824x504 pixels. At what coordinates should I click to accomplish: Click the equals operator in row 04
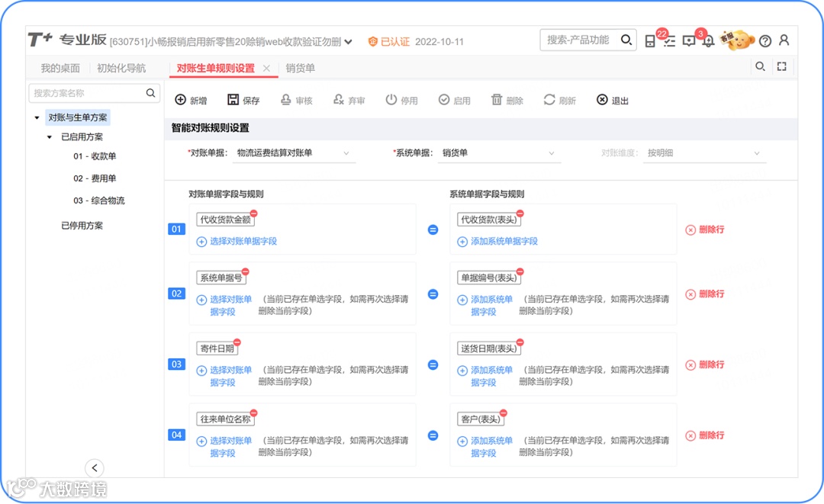(x=433, y=435)
